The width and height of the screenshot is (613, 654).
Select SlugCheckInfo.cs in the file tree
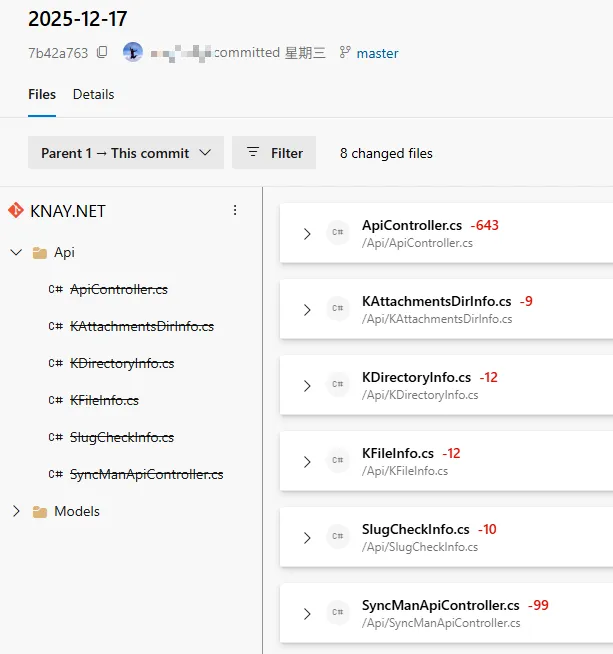point(122,437)
